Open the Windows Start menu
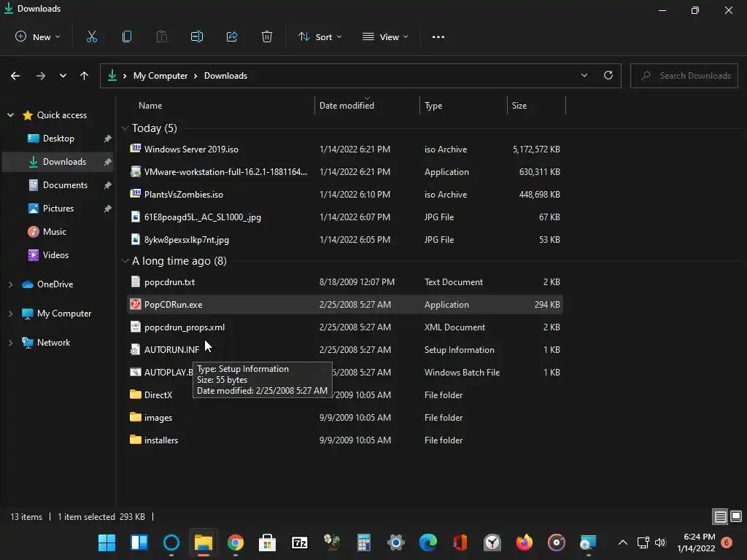 tap(107, 542)
